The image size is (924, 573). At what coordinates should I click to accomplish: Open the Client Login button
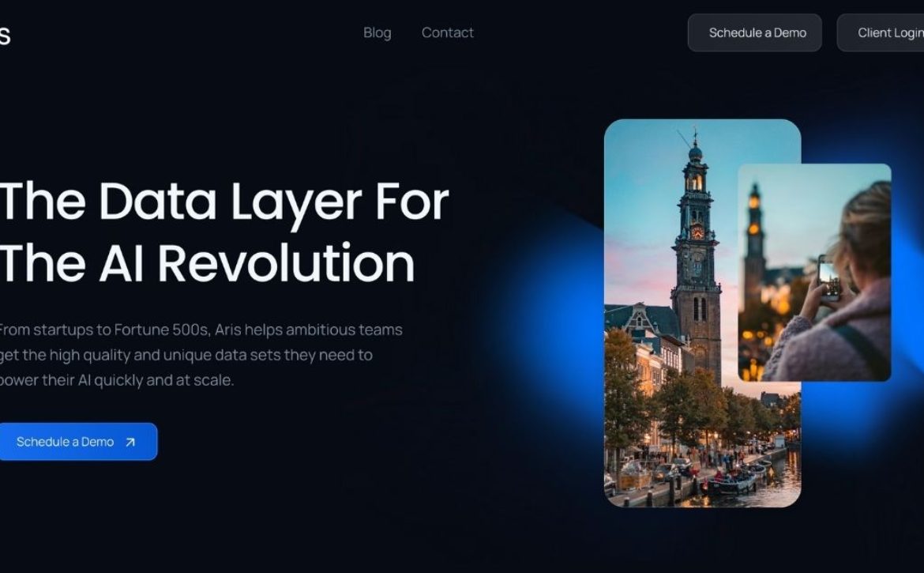881,33
